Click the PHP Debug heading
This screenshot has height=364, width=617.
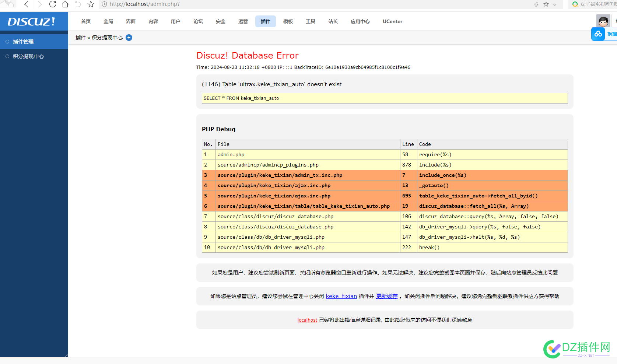pyautogui.click(x=218, y=129)
